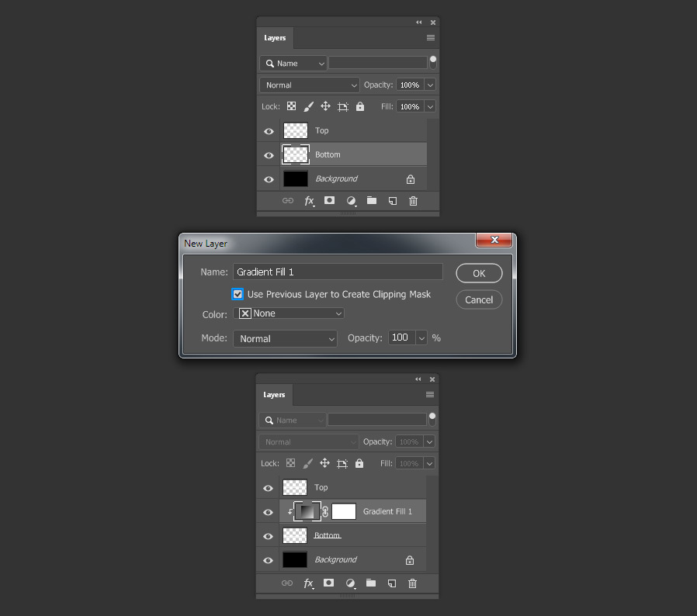Create new layer icon in top panel

click(x=393, y=201)
